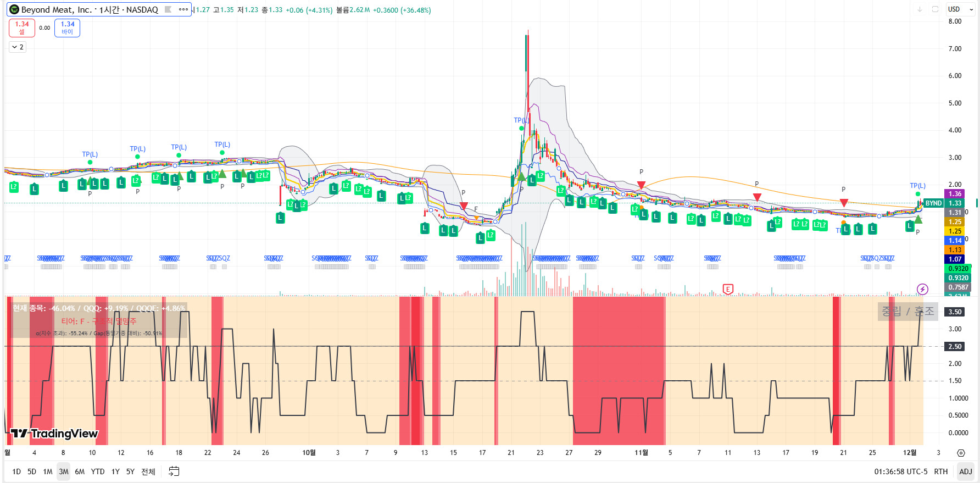
Task: Open the timezone menu showing 01:36:58 UTC-5
Action: coord(900,471)
